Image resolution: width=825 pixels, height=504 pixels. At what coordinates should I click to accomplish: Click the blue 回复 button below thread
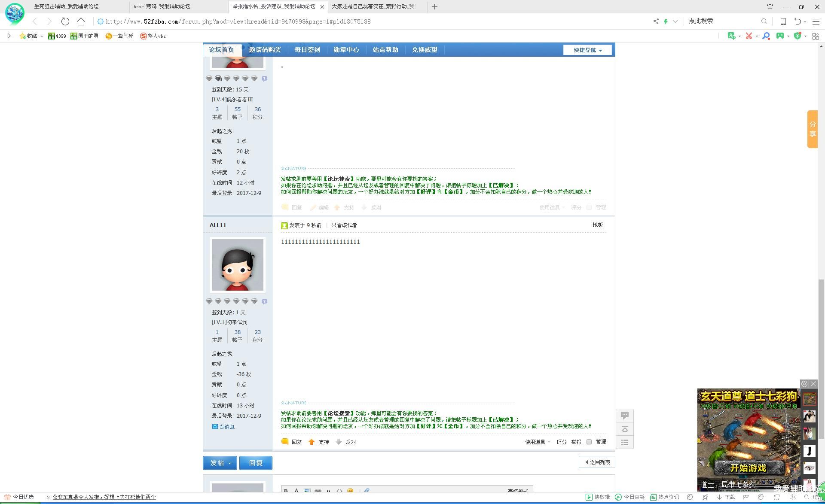pos(256,463)
